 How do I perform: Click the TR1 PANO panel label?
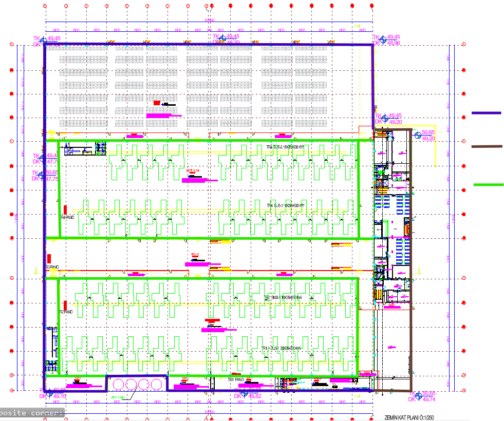(x=238, y=380)
